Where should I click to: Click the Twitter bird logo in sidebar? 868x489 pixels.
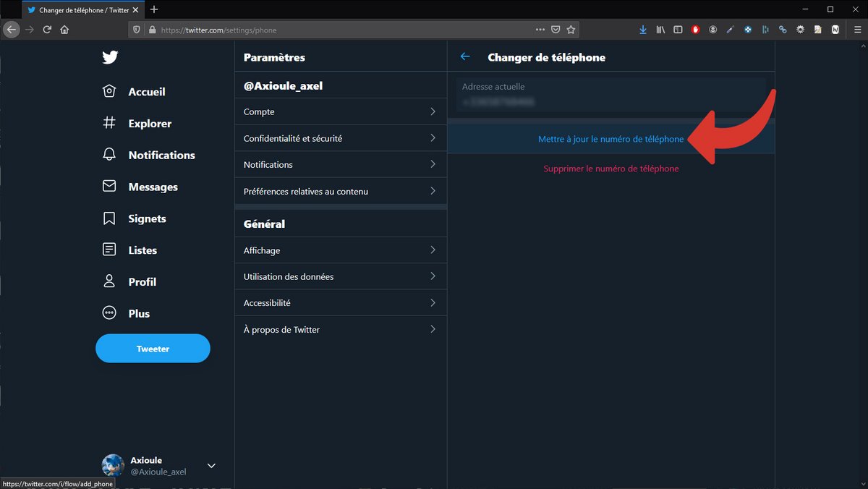coord(110,57)
